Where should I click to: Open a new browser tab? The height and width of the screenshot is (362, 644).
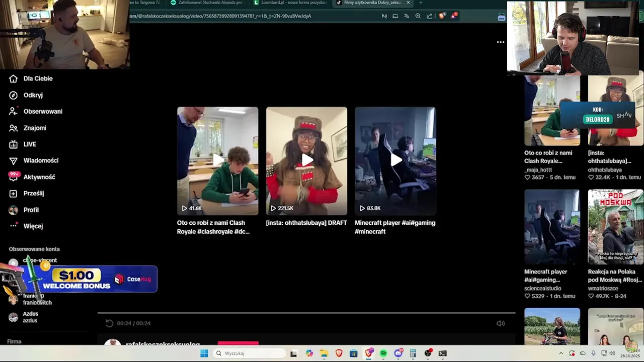coord(421,3)
